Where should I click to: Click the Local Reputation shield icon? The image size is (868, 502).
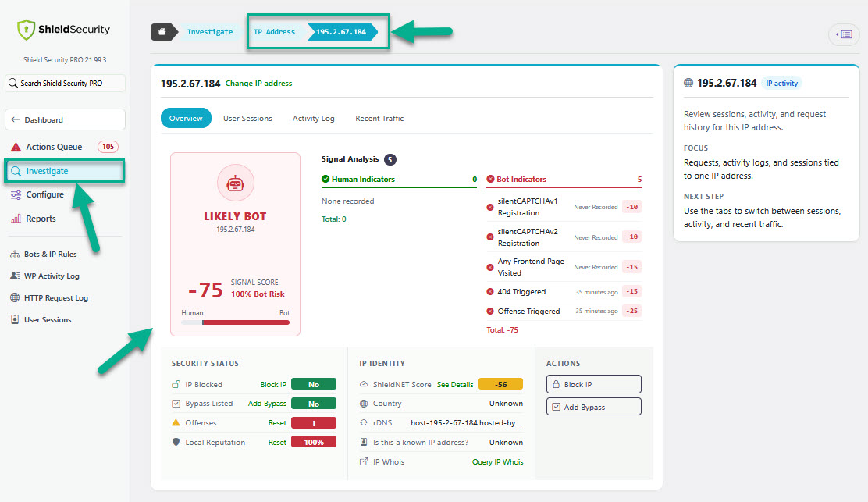pos(176,442)
